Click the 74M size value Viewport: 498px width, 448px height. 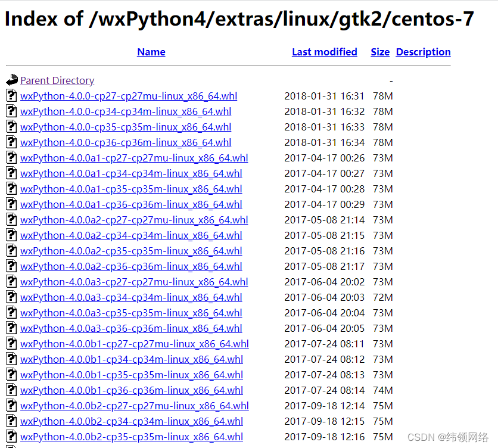point(382,390)
